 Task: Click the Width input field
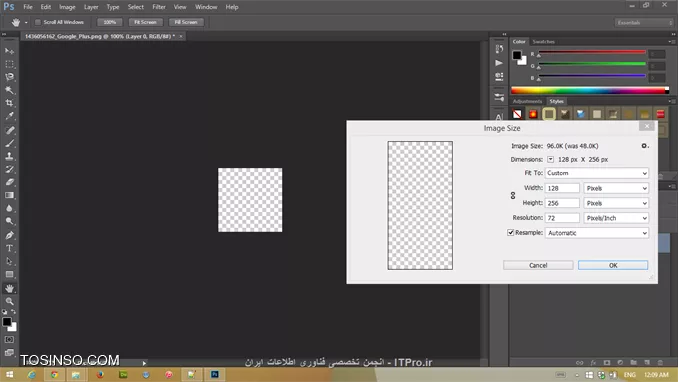[x=562, y=188]
